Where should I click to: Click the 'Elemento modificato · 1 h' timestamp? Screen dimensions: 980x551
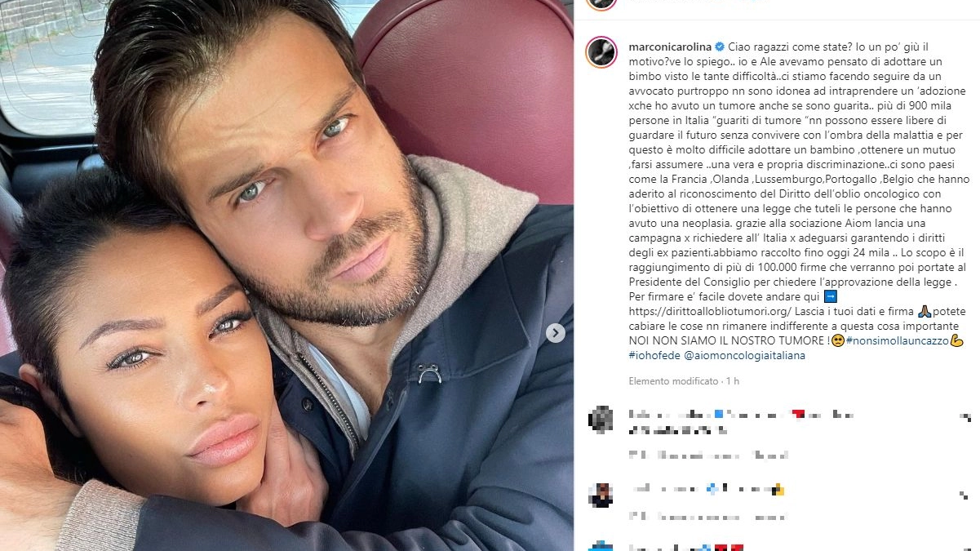point(684,381)
